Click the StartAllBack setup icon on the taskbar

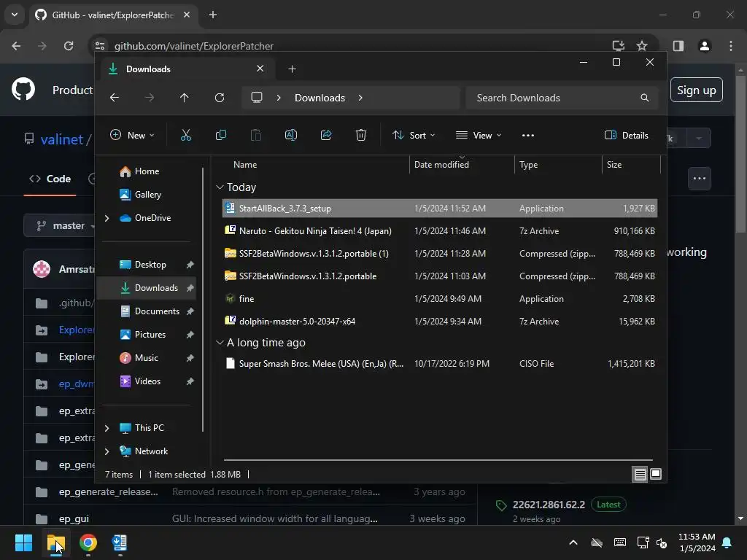click(x=119, y=542)
